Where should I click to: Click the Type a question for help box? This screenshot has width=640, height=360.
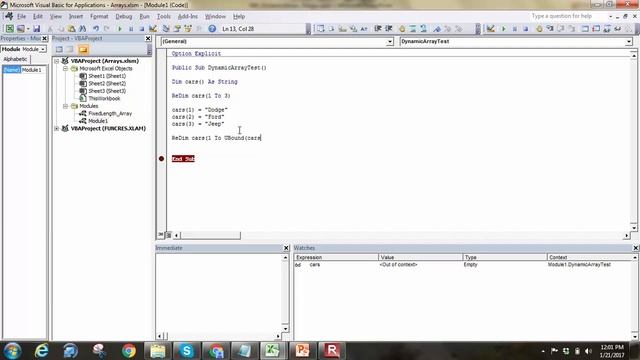point(568,16)
